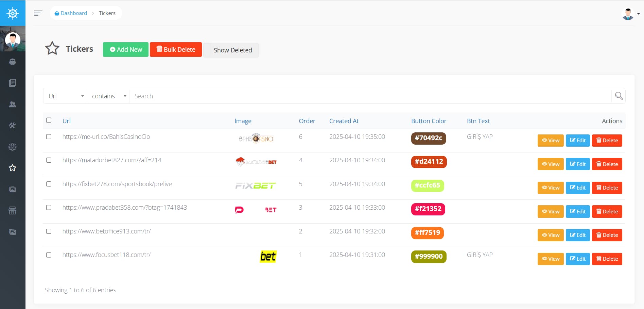Viewport: 644px width, 309px height.
Task: Check the select-all header checkbox
Action: coord(49,120)
